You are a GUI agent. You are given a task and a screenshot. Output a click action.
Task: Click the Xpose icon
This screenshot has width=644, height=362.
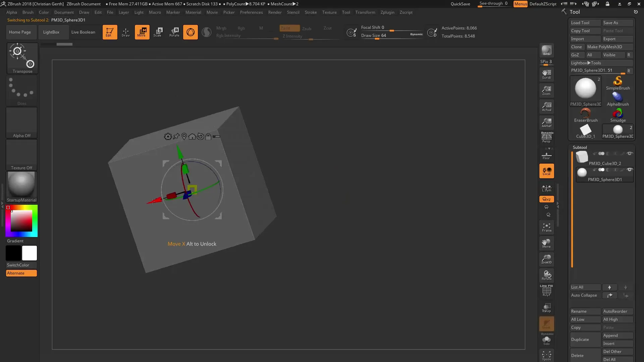click(x=546, y=355)
